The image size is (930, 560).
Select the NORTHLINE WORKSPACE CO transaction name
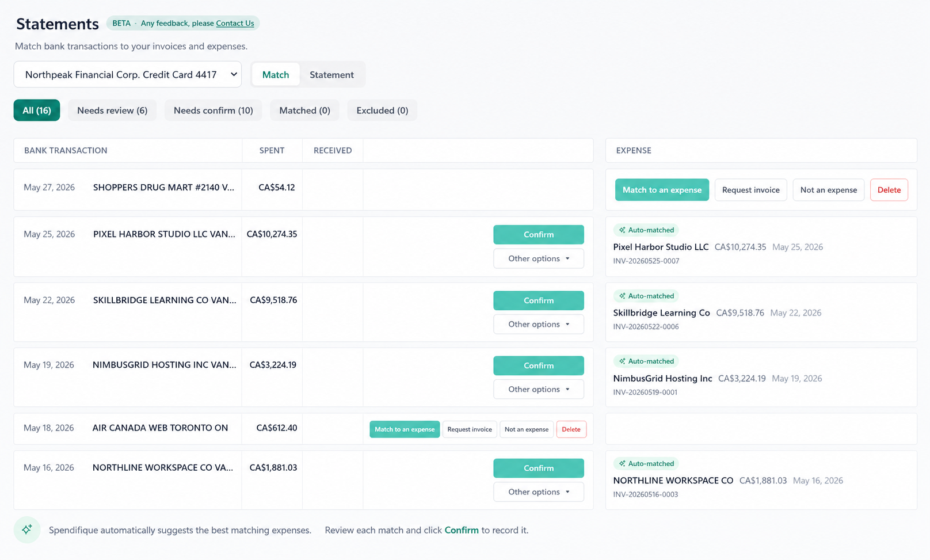click(x=163, y=467)
